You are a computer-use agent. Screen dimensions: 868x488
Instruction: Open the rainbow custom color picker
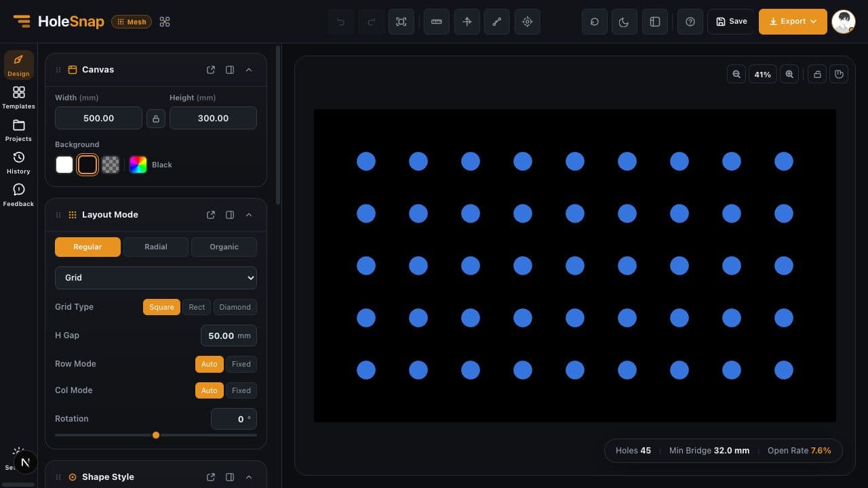138,165
